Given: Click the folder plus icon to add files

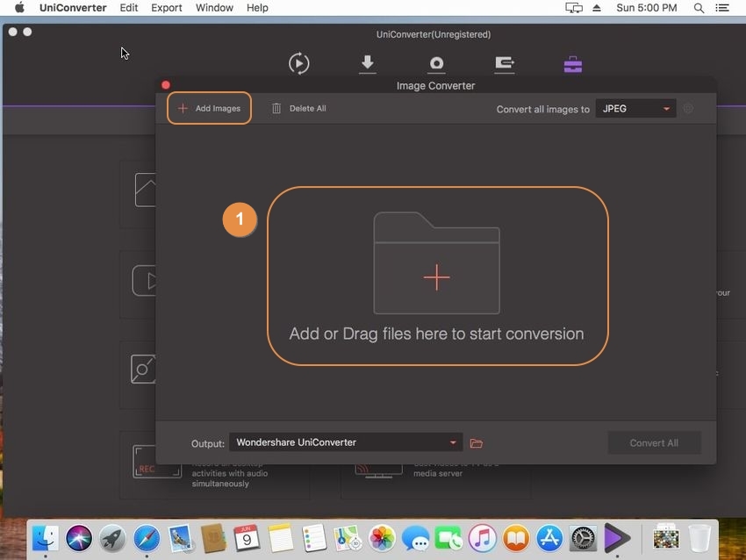Looking at the screenshot, I should point(436,277).
